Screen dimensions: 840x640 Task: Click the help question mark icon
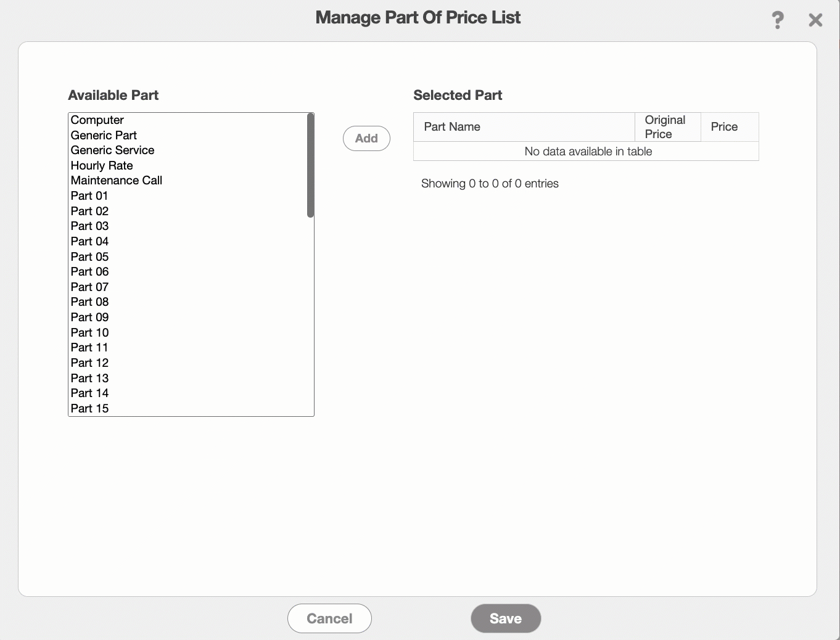coord(778,20)
